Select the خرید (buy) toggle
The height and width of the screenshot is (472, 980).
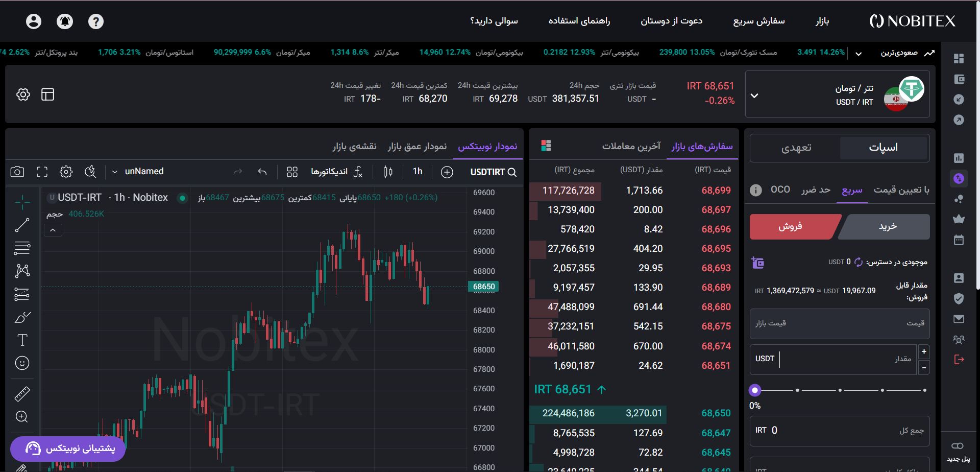tap(887, 226)
